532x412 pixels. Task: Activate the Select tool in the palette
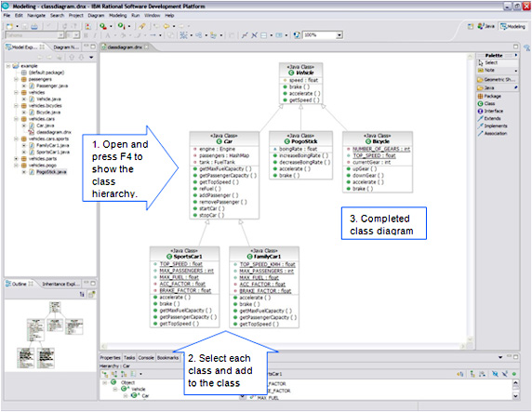pyautogui.click(x=488, y=63)
